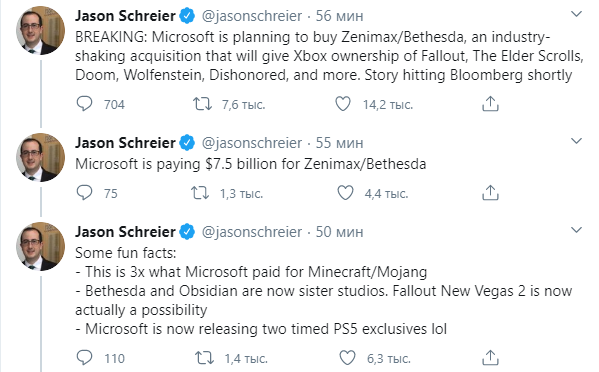Share the first tweet about Zenimax/Bethesda

(490, 104)
